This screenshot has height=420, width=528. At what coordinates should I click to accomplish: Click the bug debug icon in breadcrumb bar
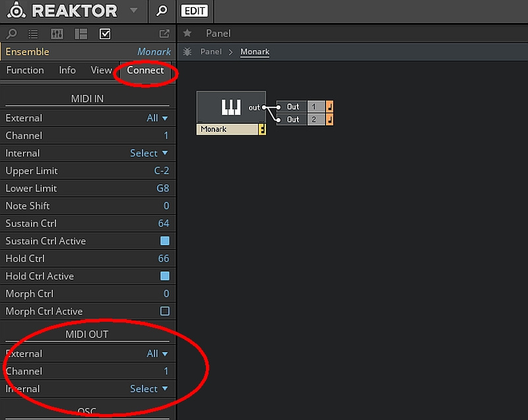click(187, 52)
